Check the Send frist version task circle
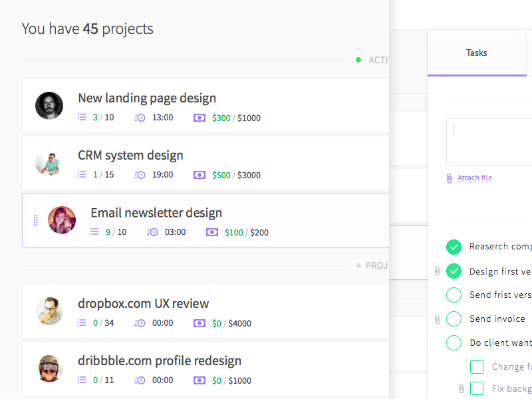Image resolution: width=532 pixels, height=399 pixels. [x=454, y=295]
